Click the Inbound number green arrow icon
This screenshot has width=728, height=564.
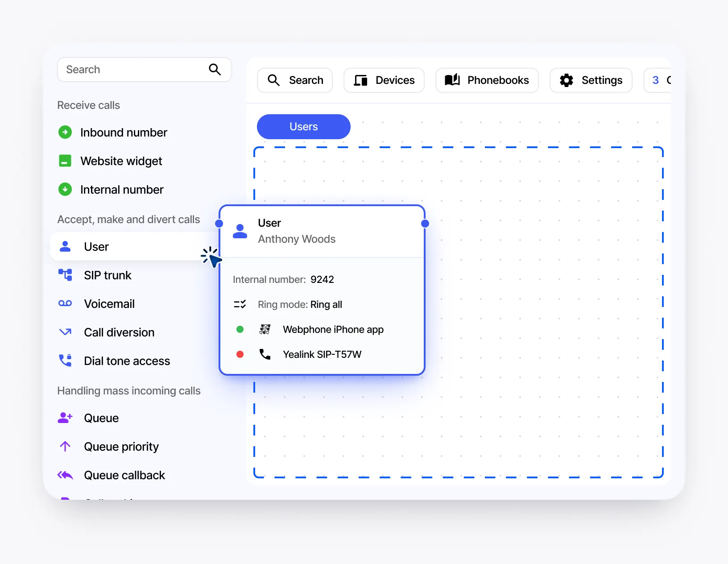tap(65, 132)
